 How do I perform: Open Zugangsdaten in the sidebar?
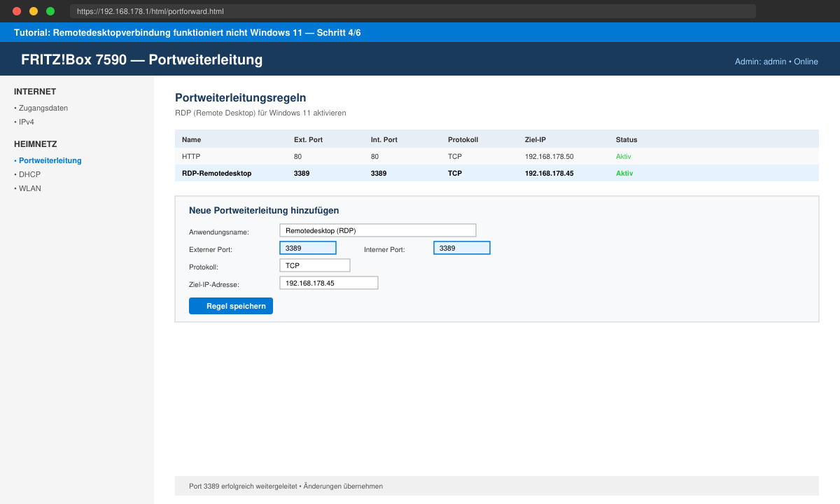(x=41, y=108)
